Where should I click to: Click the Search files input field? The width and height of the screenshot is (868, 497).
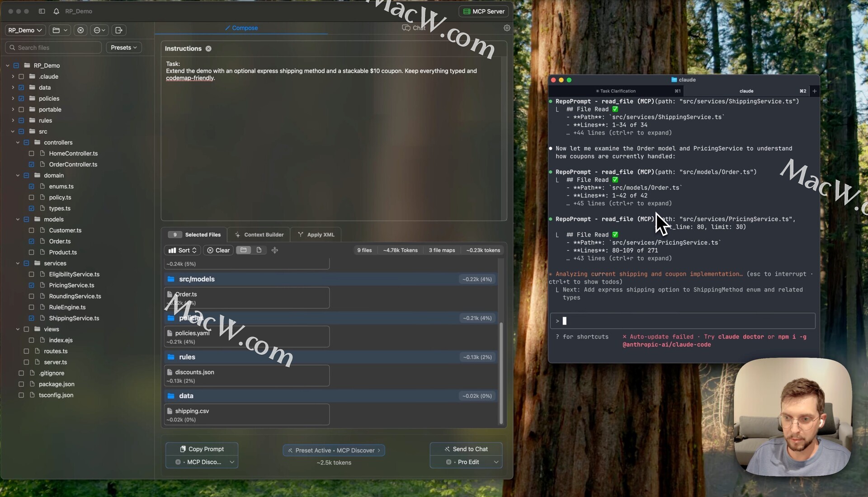54,47
